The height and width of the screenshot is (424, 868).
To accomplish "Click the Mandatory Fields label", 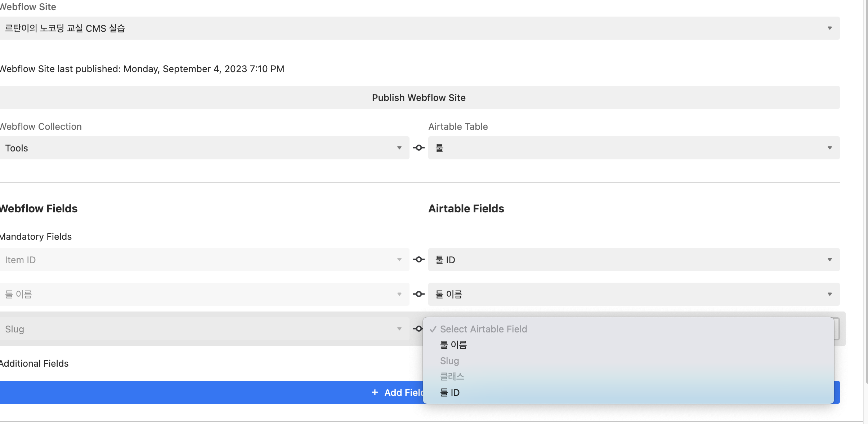I will click(36, 237).
